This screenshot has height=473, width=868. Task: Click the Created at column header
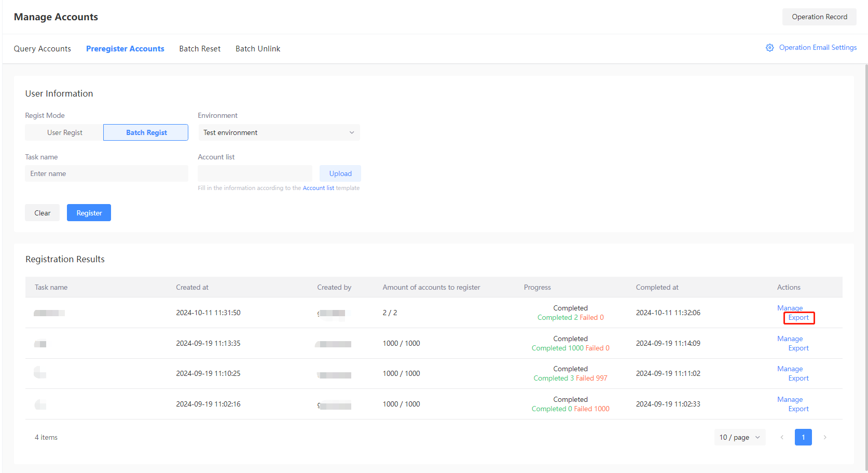tap(192, 287)
